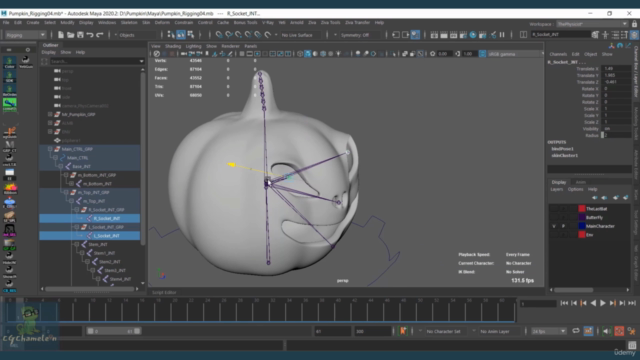
Task: Open the Outliner search filter dropdown
Action: click(x=141, y=61)
